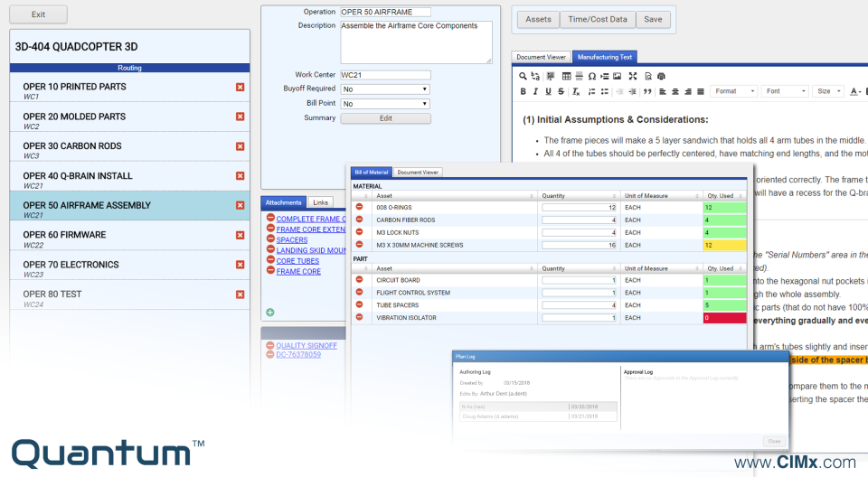The height and width of the screenshot is (477, 868).
Task: Delete OPER 80 TEST with red X
Action: point(241,295)
